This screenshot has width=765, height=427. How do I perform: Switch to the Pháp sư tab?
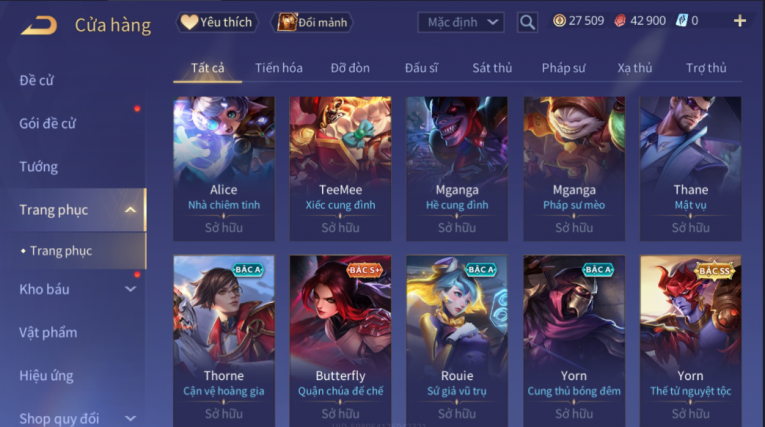[563, 68]
